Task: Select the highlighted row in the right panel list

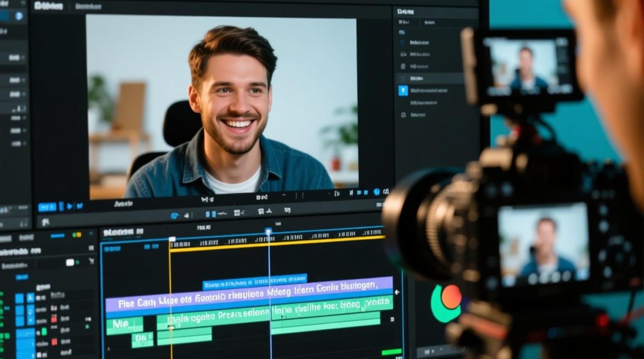Action: 429,78
